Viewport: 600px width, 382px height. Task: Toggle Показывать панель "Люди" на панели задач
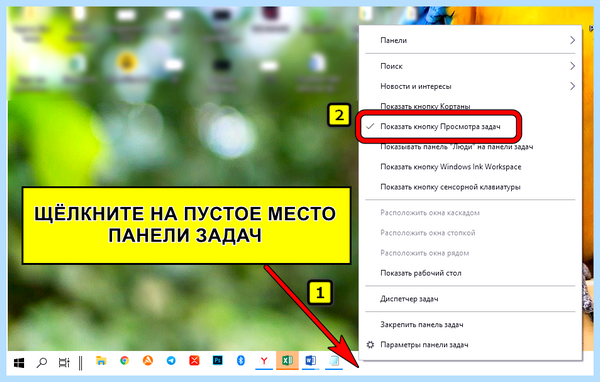470,147
